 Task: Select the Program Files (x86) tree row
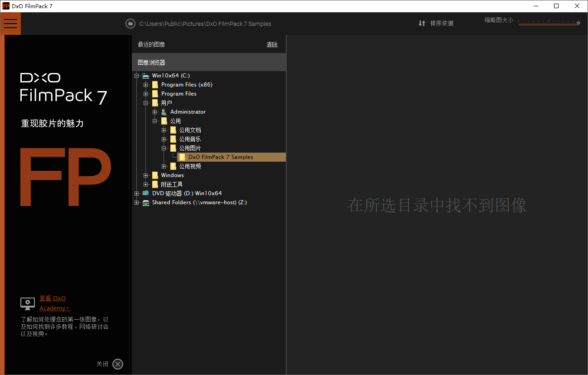click(x=187, y=85)
